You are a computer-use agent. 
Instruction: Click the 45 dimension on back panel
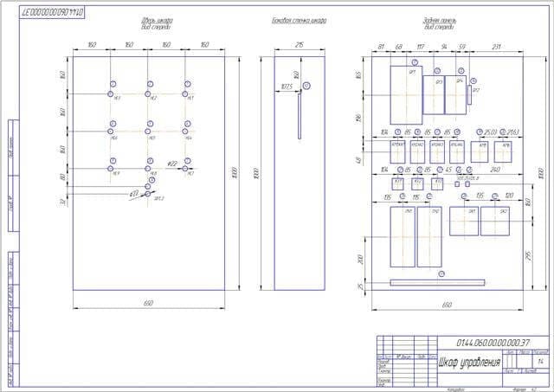pyautogui.click(x=448, y=170)
